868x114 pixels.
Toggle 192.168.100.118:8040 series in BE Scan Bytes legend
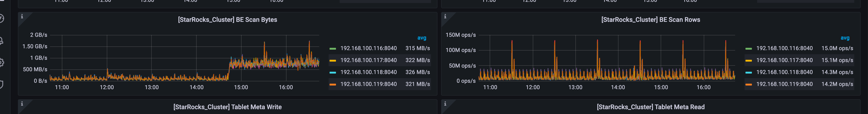368,72
